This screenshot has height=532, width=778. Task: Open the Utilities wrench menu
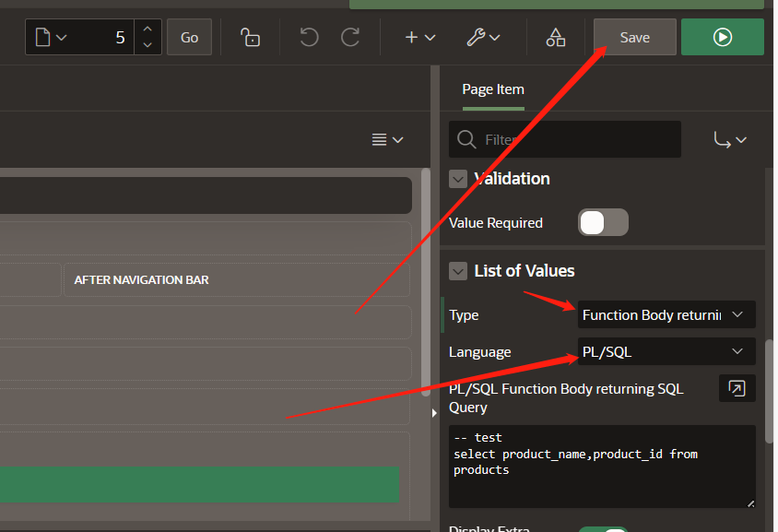pos(483,37)
